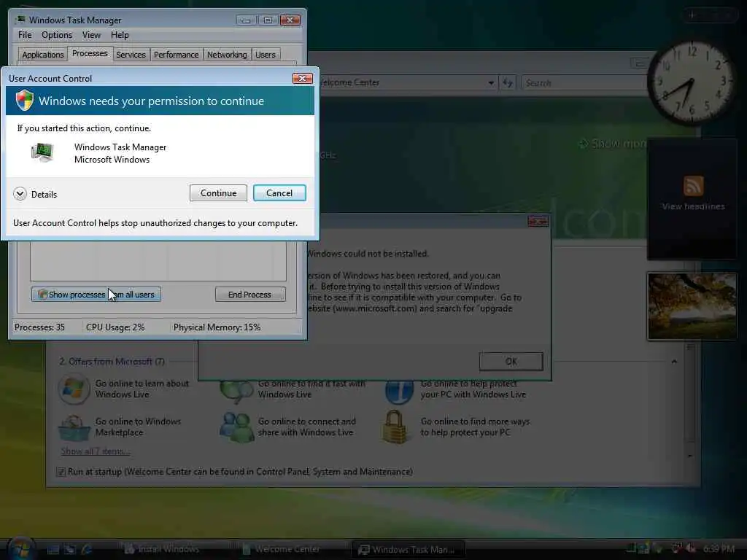Click the padlock protect your PC icon

pos(395,427)
